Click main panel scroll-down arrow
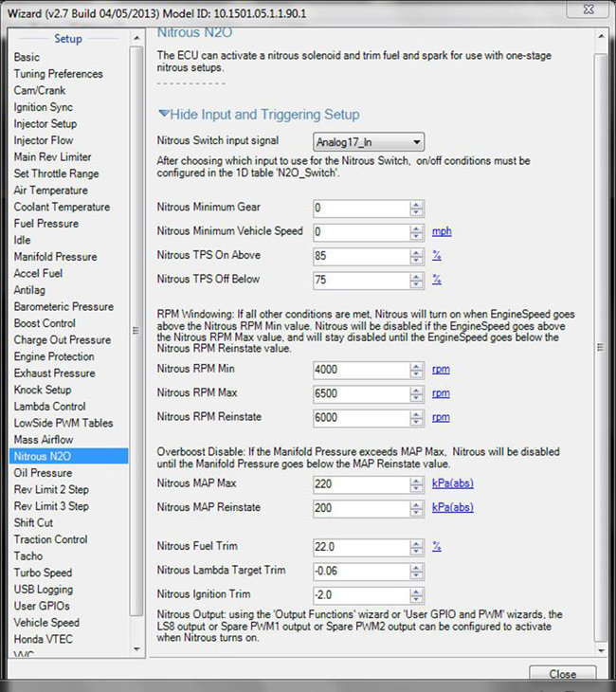Image resolution: width=616 pixels, height=692 pixels. pyautogui.click(x=601, y=650)
